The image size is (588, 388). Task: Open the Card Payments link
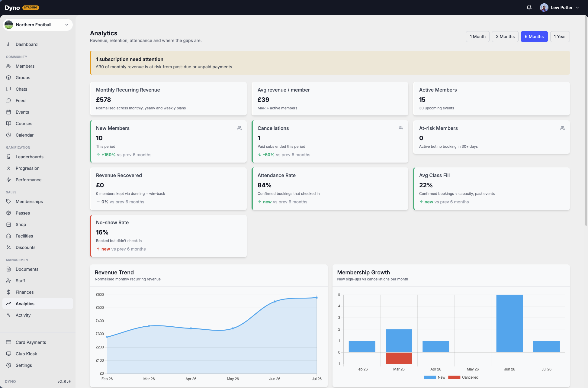coord(38,342)
